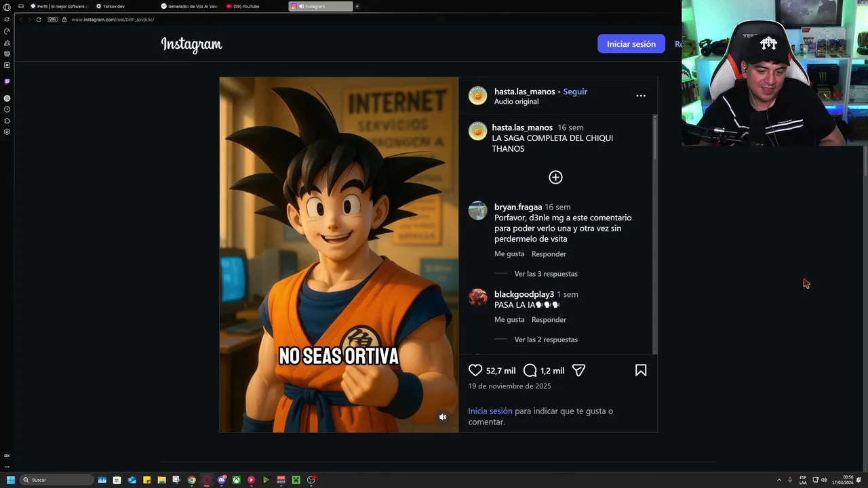The width and height of the screenshot is (868, 488).
Task: Follow hasta.las_manos with Seguir
Action: [x=575, y=91]
